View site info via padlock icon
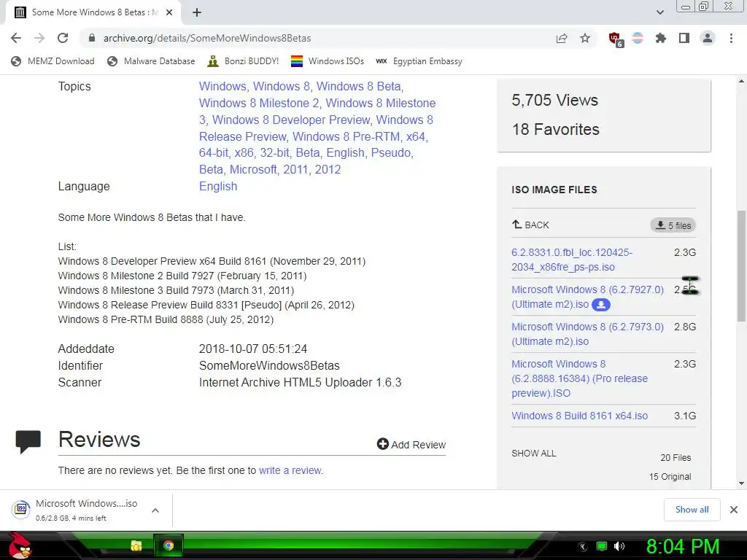Image resolution: width=747 pixels, height=560 pixels. click(x=92, y=38)
